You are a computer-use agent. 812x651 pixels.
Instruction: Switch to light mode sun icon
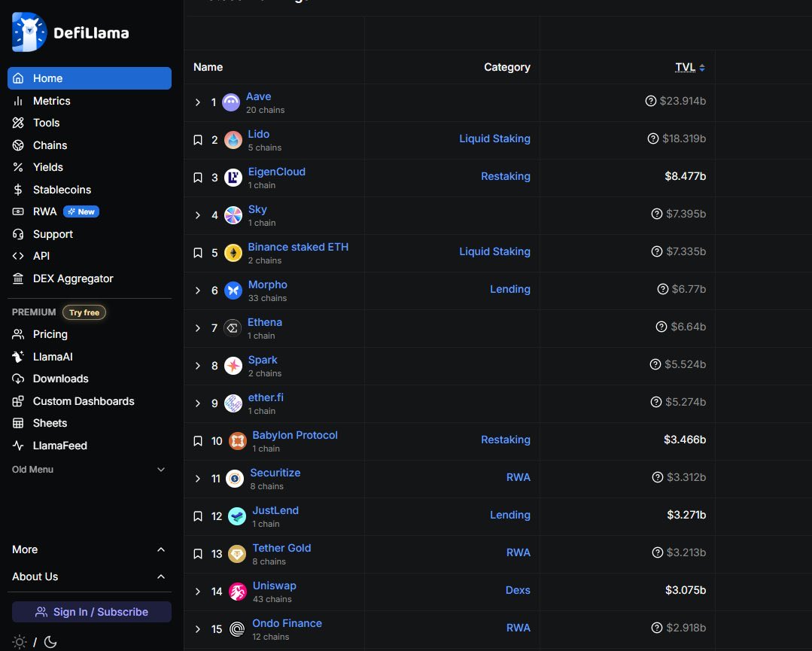click(19, 642)
